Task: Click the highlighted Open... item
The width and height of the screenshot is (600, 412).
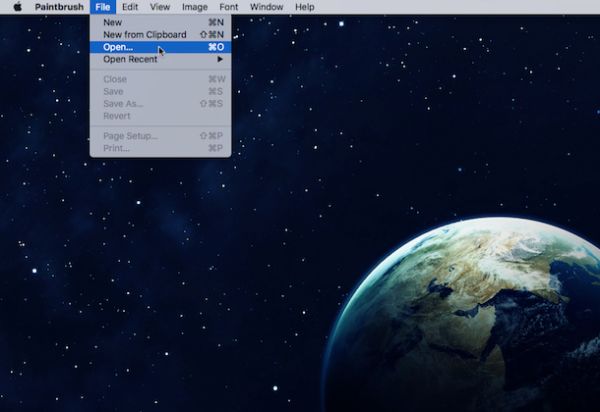Action: tap(118, 47)
